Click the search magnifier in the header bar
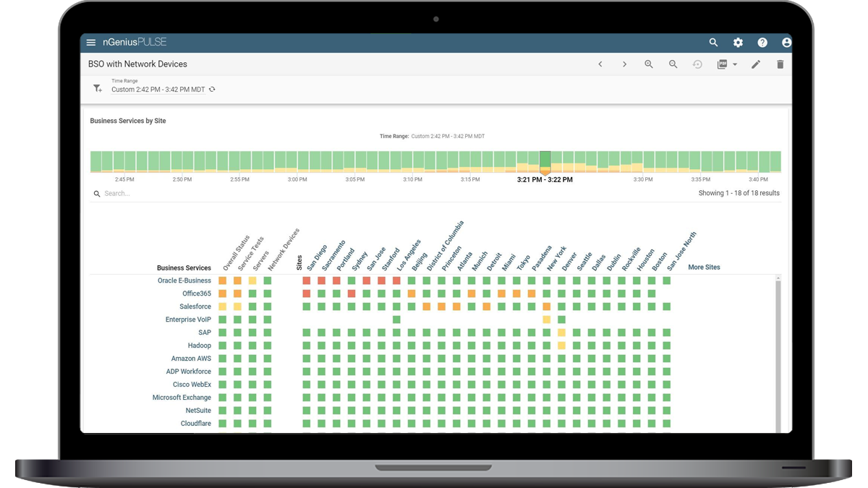 (713, 43)
